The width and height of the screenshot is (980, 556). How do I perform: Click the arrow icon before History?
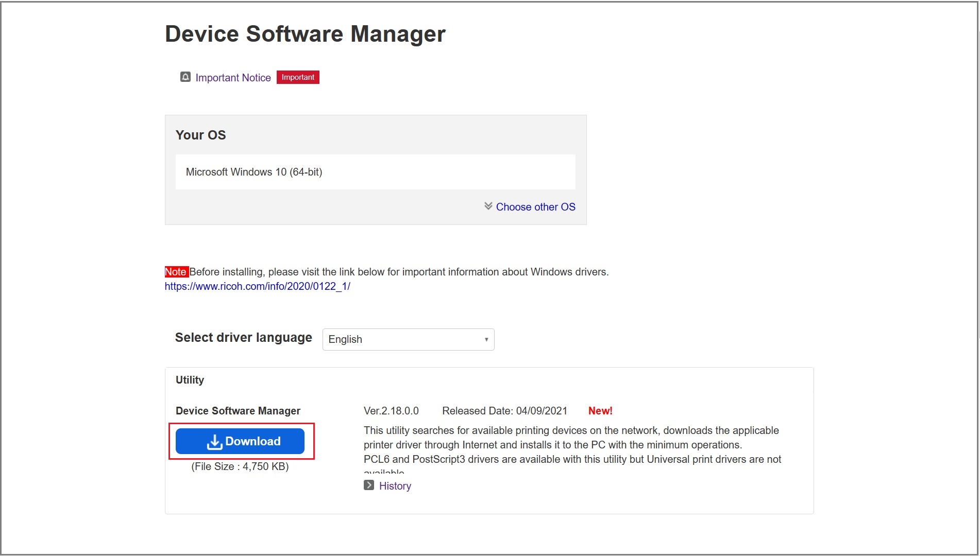tap(369, 485)
